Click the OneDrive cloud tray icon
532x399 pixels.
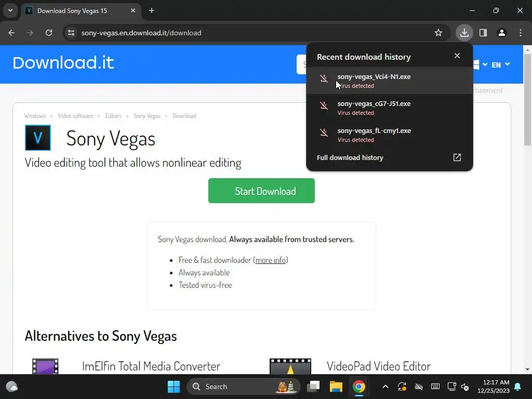click(419, 387)
